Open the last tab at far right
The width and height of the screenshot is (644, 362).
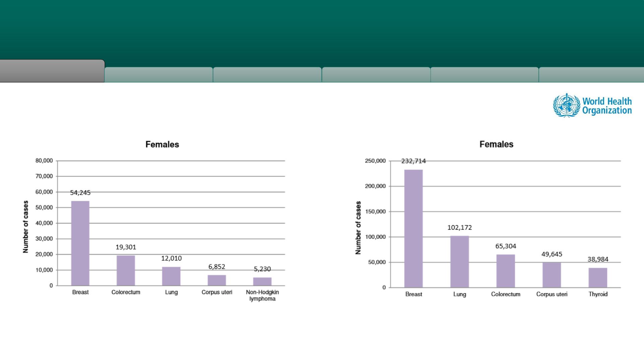click(x=591, y=75)
